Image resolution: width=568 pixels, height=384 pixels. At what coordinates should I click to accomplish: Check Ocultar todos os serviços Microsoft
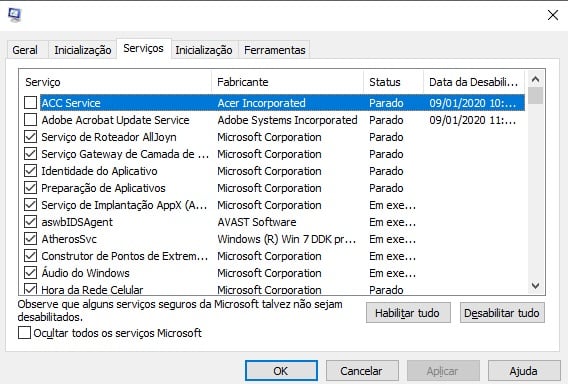[x=24, y=333]
